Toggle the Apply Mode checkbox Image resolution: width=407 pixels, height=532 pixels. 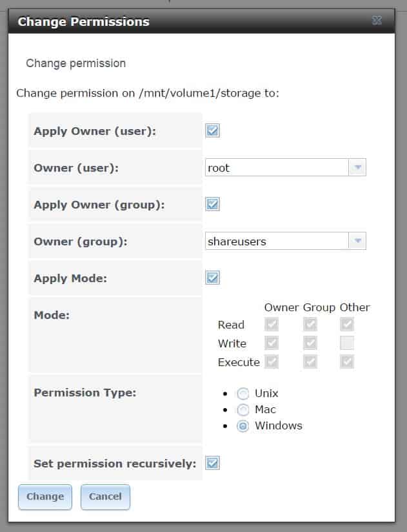coord(212,278)
